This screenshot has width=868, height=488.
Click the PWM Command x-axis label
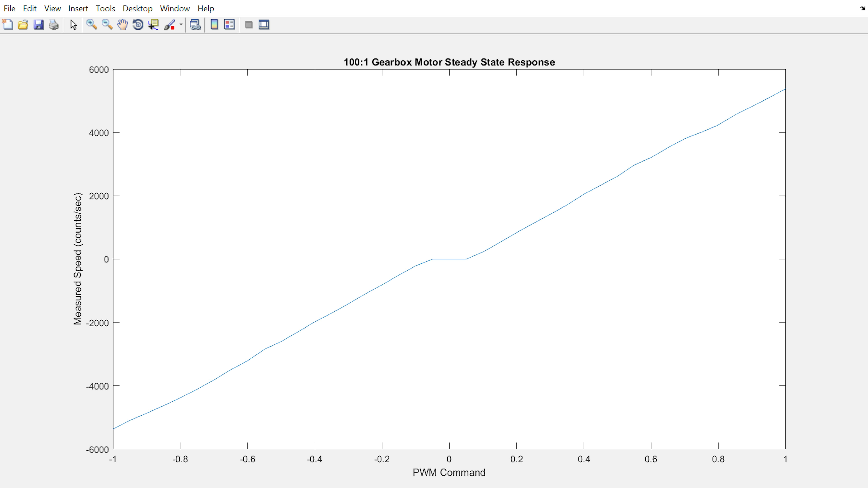[449, 473]
